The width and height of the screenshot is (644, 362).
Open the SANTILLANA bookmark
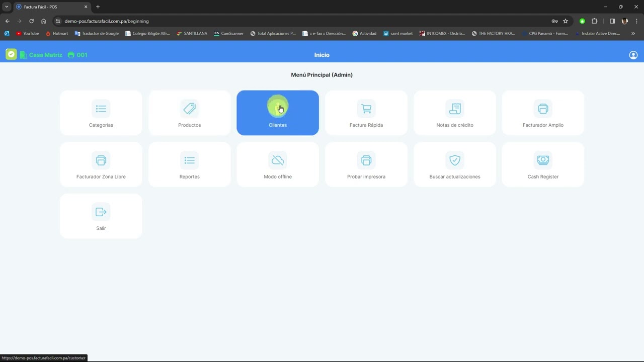192,34
